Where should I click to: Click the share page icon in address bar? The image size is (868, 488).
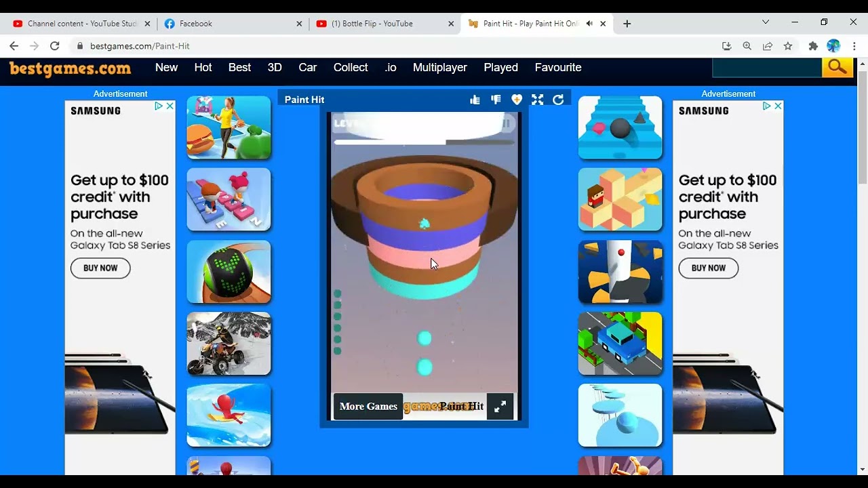point(768,46)
